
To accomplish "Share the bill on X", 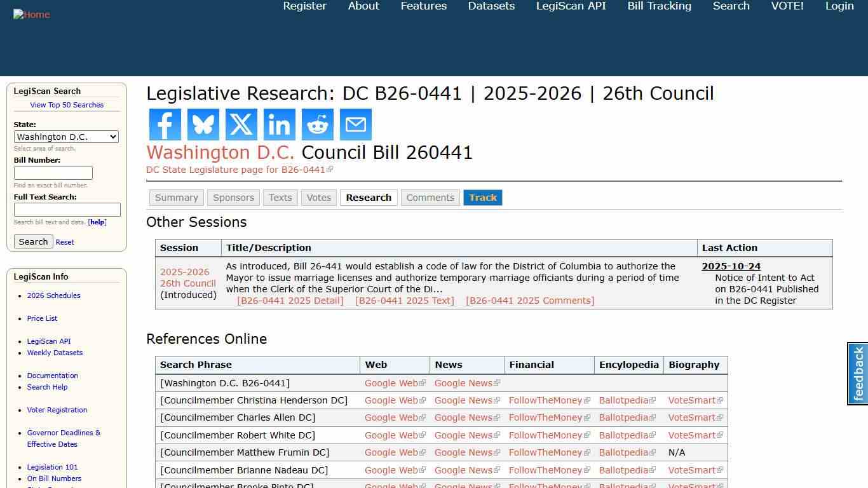I will tap(241, 125).
